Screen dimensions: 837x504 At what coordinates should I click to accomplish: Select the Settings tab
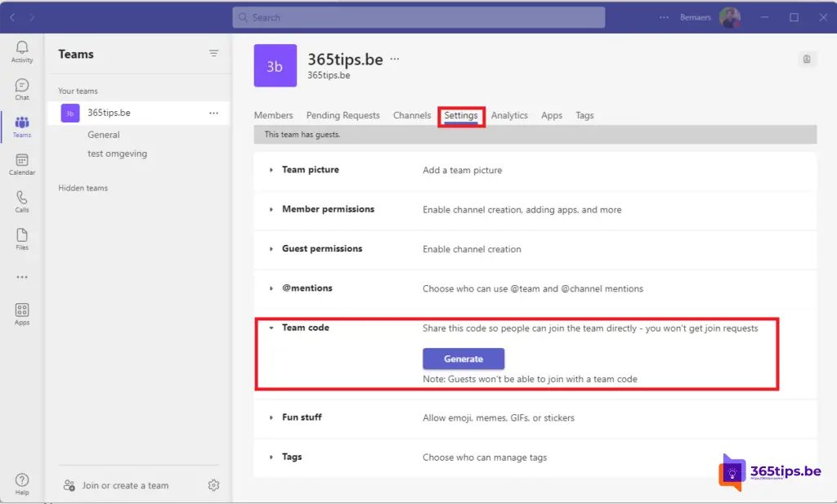coord(461,116)
